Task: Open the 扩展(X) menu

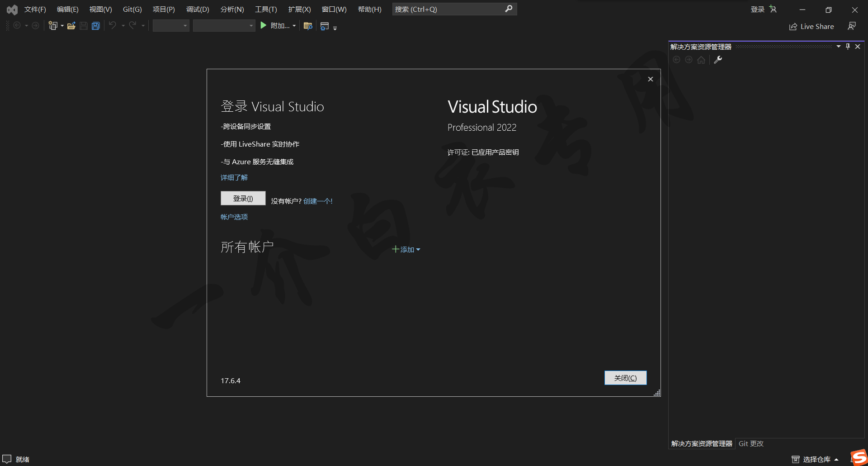Action: 299,9
